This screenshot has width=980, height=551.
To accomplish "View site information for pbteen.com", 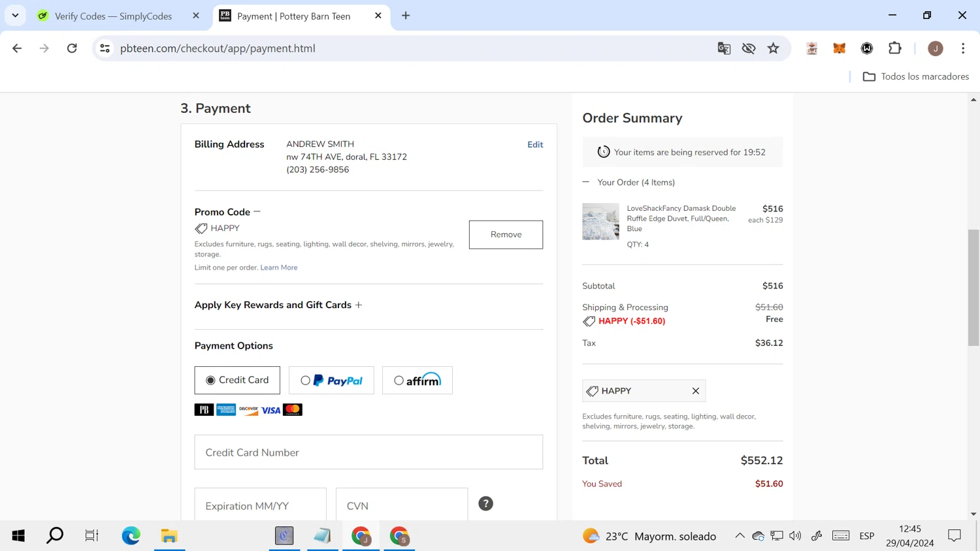I will click(105, 48).
